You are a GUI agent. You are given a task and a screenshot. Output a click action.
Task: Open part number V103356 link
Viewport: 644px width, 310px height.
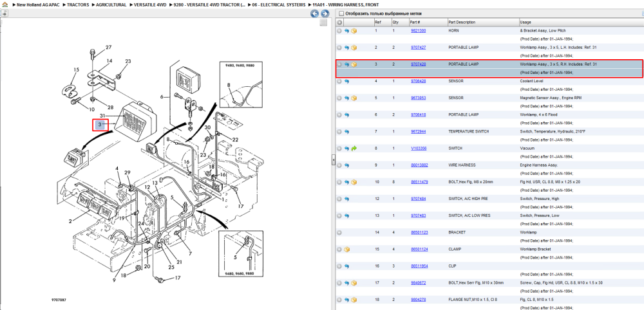[419, 149]
